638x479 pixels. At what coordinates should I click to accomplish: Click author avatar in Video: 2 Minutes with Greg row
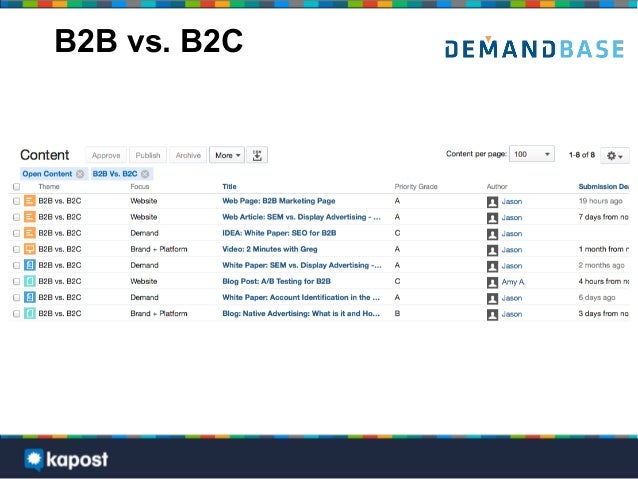click(492, 250)
